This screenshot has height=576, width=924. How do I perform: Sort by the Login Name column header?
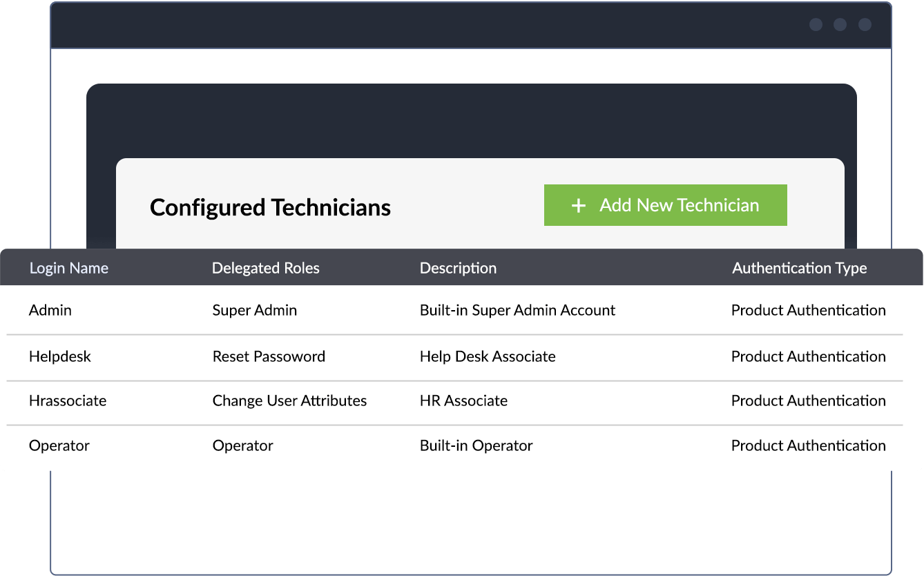pyautogui.click(x=69, y=268)
